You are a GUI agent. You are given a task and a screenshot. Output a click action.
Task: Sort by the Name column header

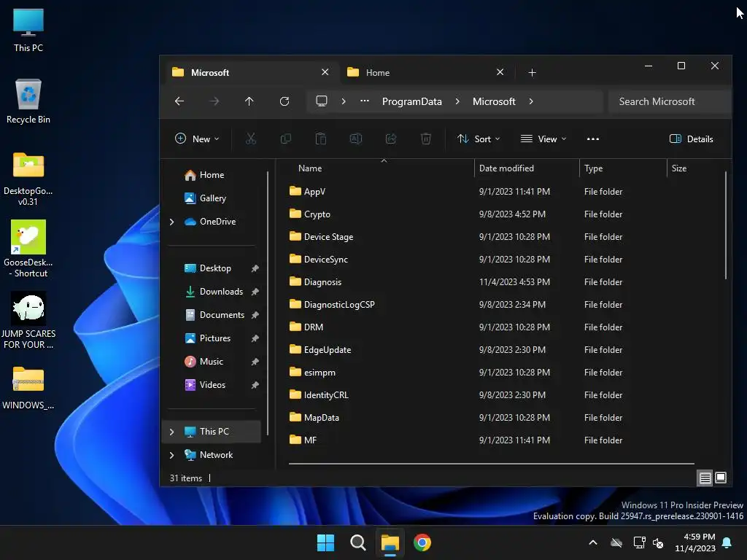309,168
